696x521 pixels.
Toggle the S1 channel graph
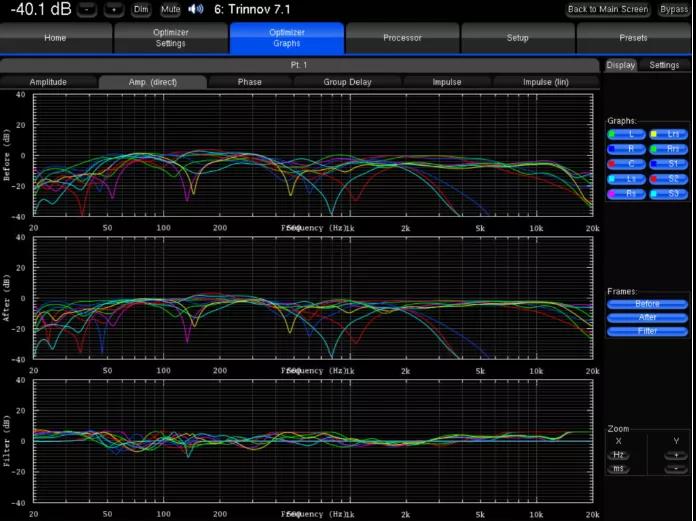[x=668, y=164]
